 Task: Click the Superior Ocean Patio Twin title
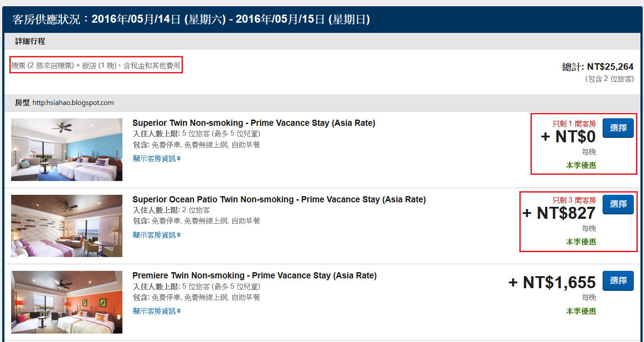279,200
